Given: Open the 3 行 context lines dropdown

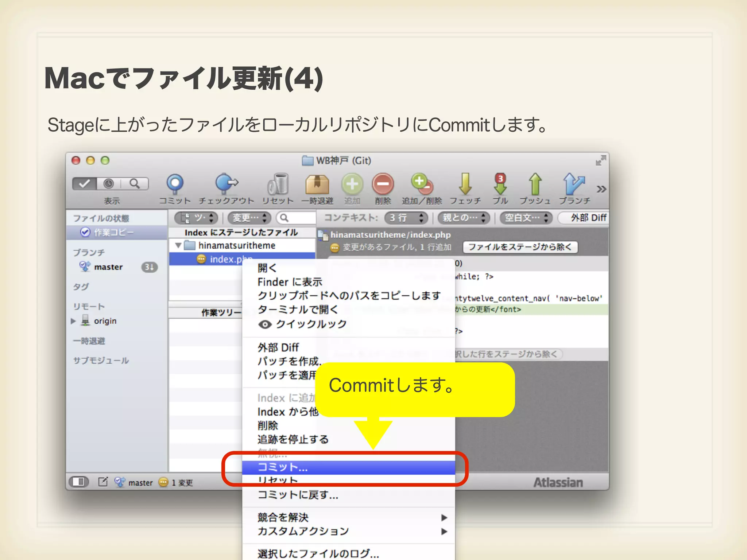Looking at the screenshot, I should tap(406, 218).
